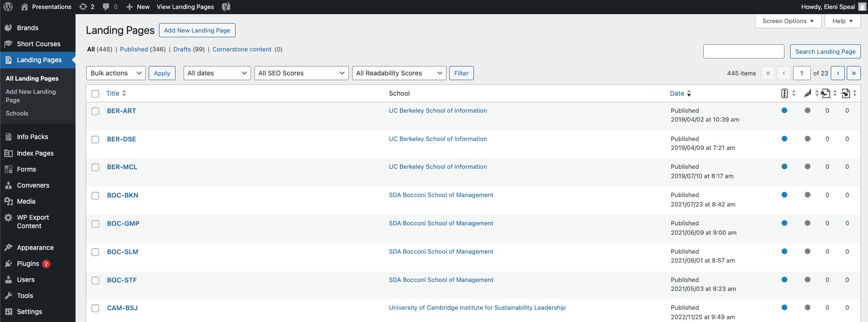Click the Add New Landing Page button
868x322 pixels.
click(x=197, y=30)
